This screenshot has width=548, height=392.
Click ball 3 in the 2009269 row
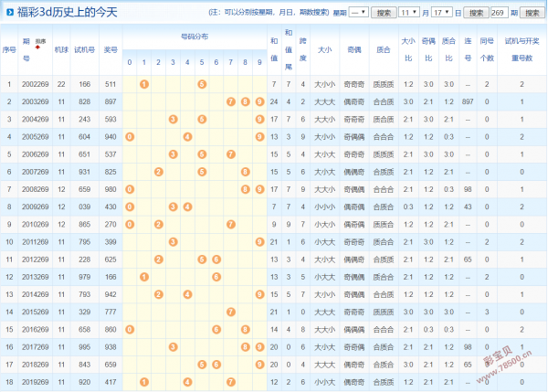(x=173, y=207)
